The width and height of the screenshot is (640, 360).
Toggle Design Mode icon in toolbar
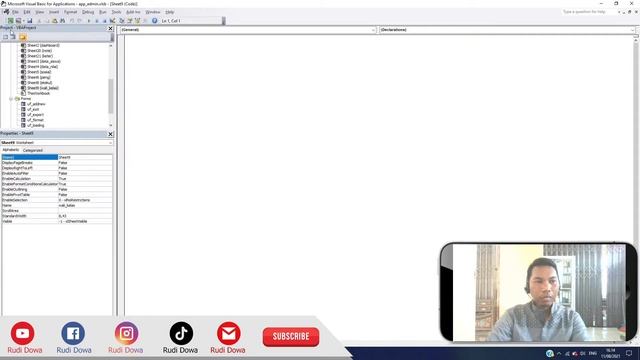[x=112, y=20]
